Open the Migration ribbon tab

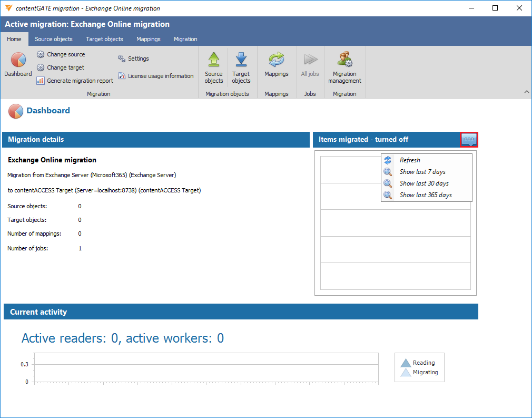coord(185,39)
